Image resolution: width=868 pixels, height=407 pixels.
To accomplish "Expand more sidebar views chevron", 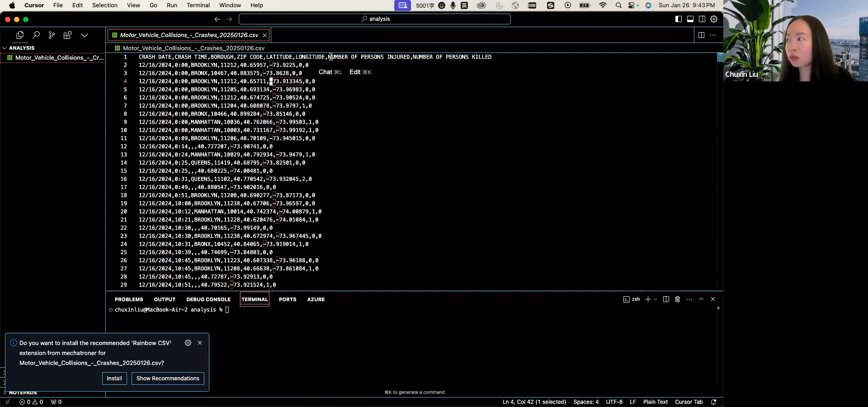I will coord(85,35).
